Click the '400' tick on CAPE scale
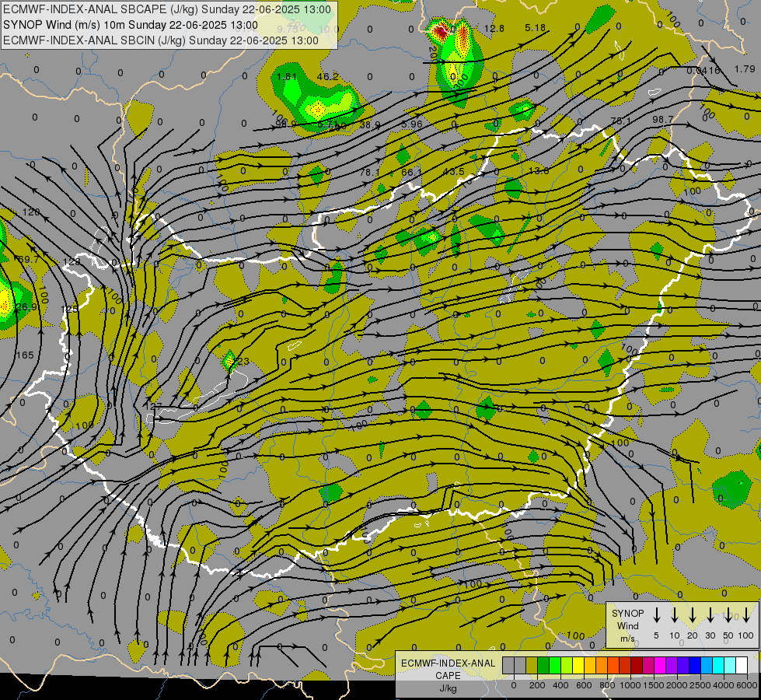This screenshot has height=700, width=761. click(560, 685)
